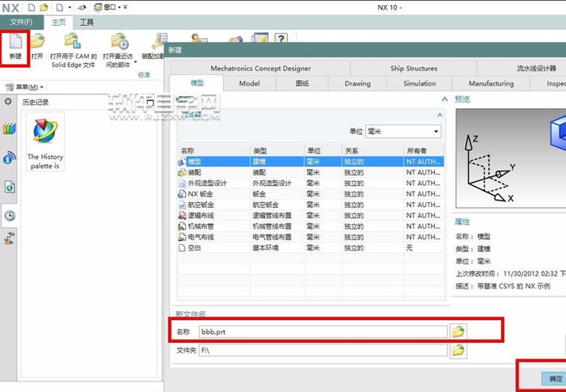
Task: Click the help question mark ribbon icon
Action: (281, 37)
